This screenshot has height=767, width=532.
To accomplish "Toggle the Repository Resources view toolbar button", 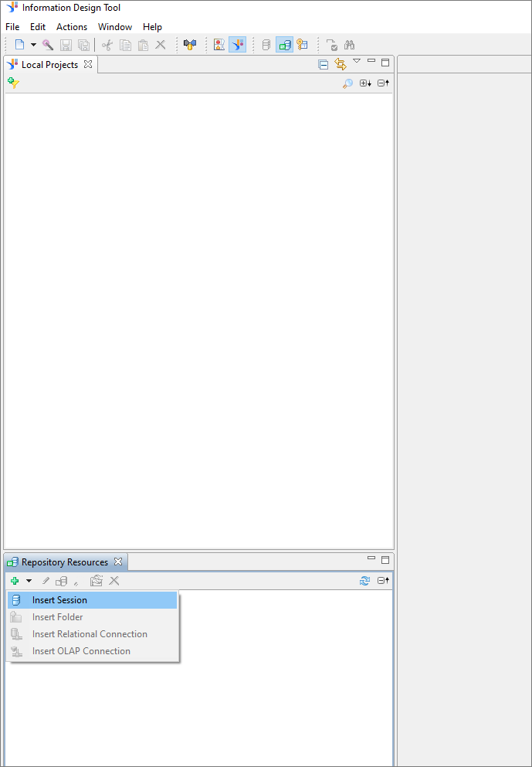I will 284,45.
